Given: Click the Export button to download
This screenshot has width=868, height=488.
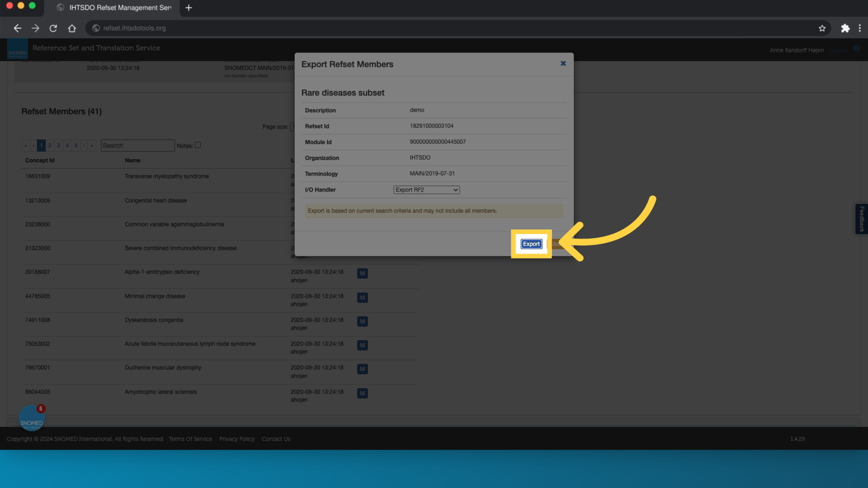Looking at the screenshot, I should pos(531,244).
